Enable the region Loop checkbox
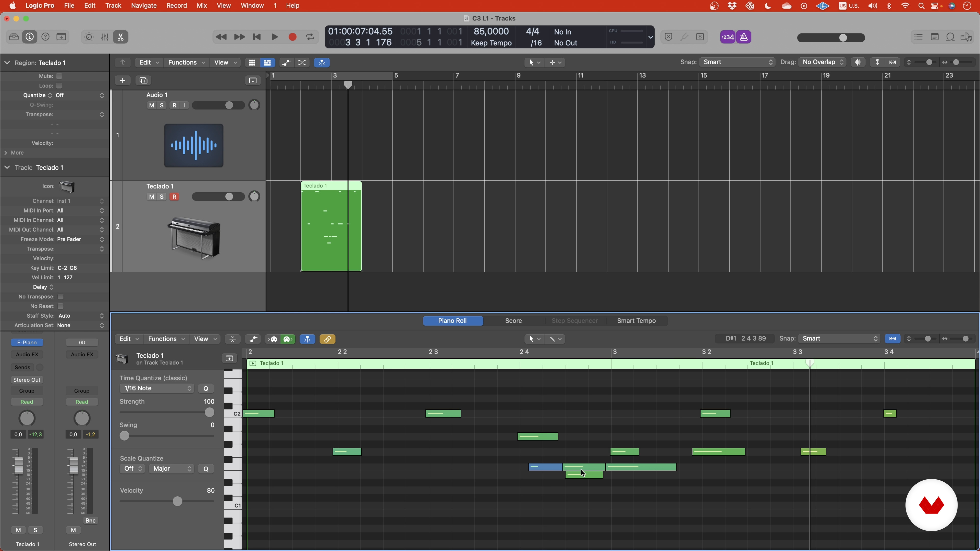Screen dimensions: 980x551 pos(59,85)
